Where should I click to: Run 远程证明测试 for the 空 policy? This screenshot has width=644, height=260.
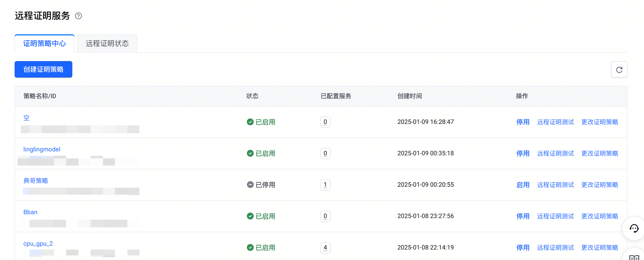[x=555, y=122]
